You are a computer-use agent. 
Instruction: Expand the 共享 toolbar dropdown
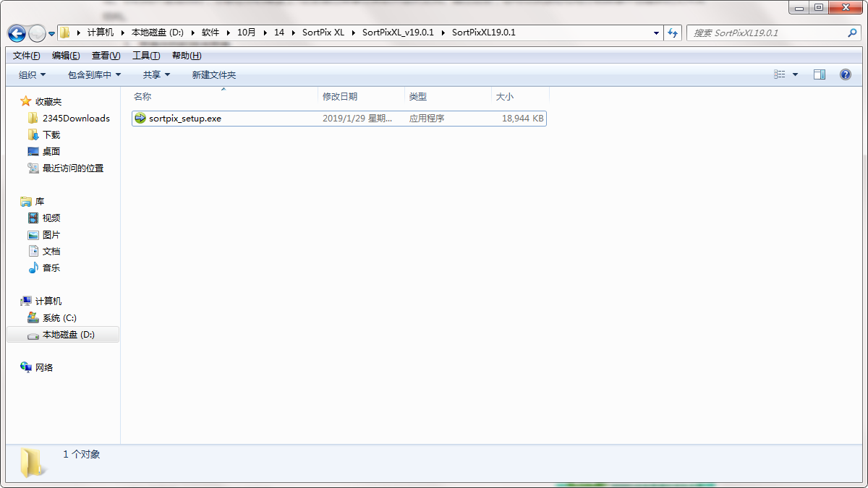pos(156,74)
